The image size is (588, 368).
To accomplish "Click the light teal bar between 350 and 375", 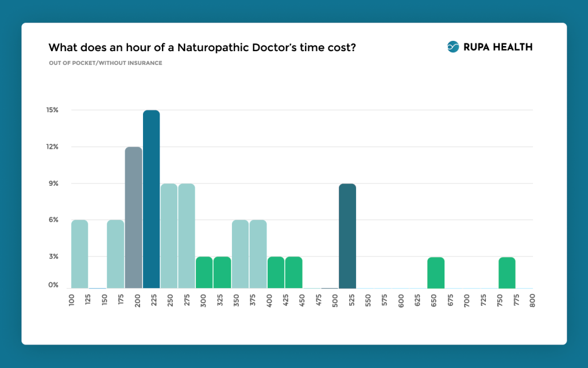I will [240, 254].
